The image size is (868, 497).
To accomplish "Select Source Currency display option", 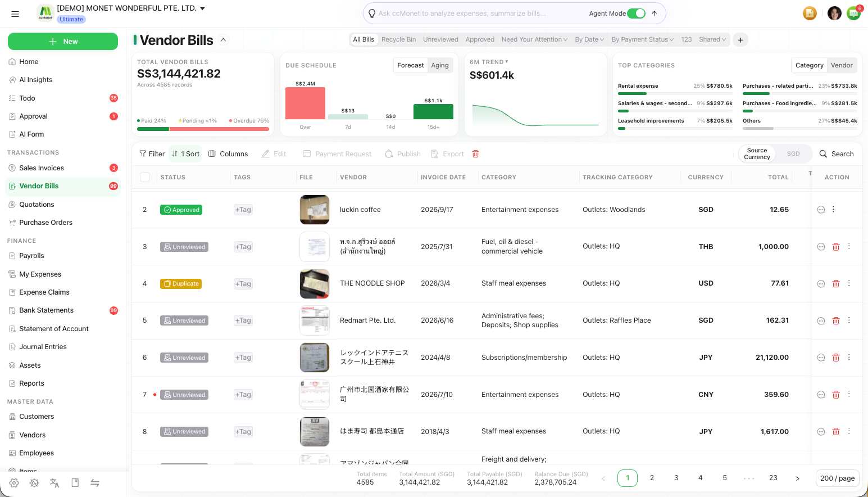I will point(757,154).
